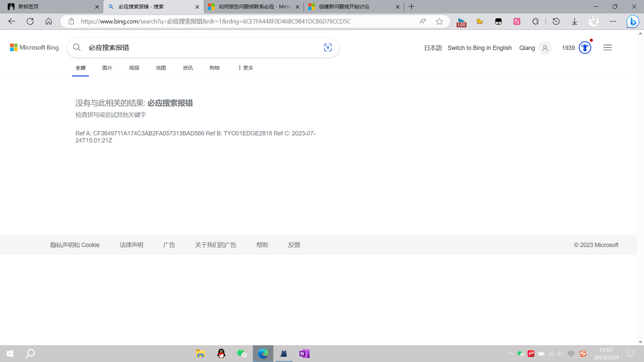Expand the 更多 search categories menu
The width and height of the screenshot is (644, 362).
coord(246,68)
